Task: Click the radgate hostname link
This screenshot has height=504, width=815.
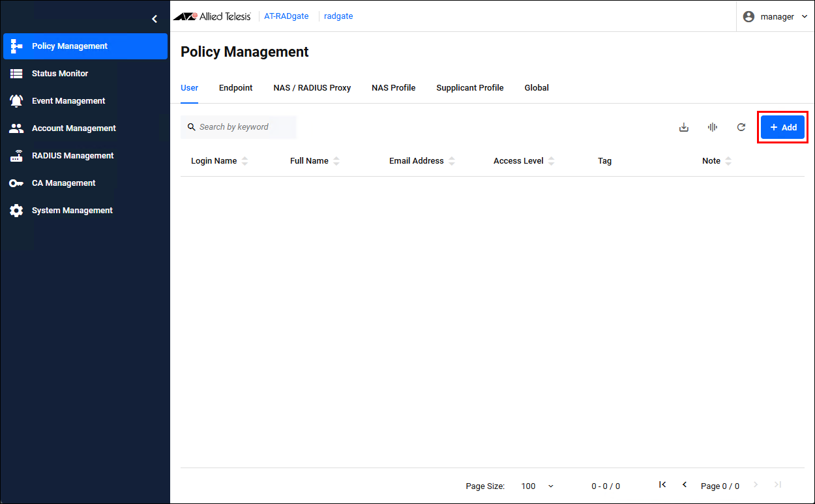Action: tap(338, 16)
